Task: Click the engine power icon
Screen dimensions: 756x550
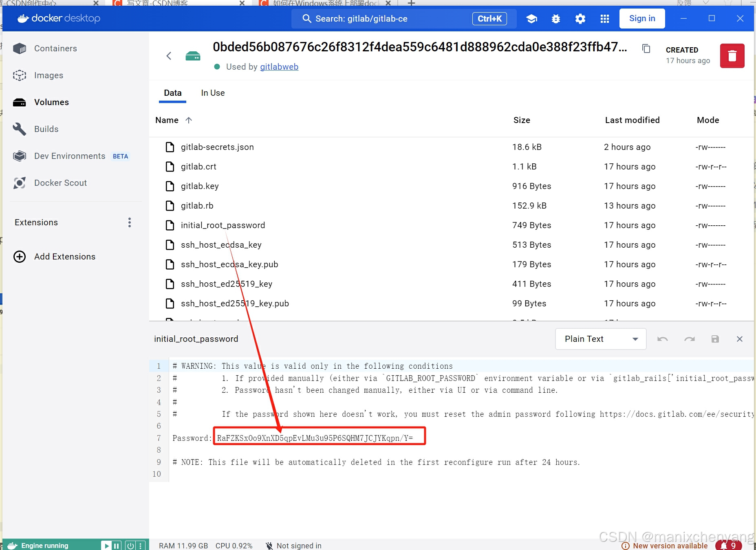Action: coord(130,546)
